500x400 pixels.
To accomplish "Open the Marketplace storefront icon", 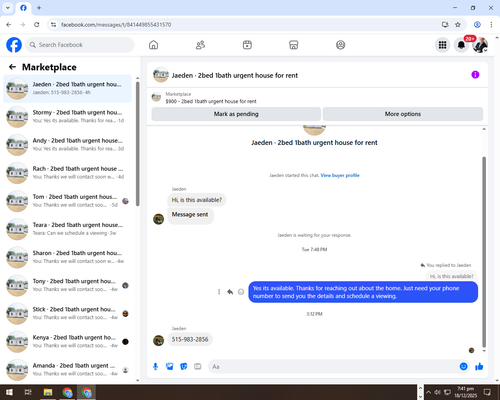I will [x=294, y=45].
